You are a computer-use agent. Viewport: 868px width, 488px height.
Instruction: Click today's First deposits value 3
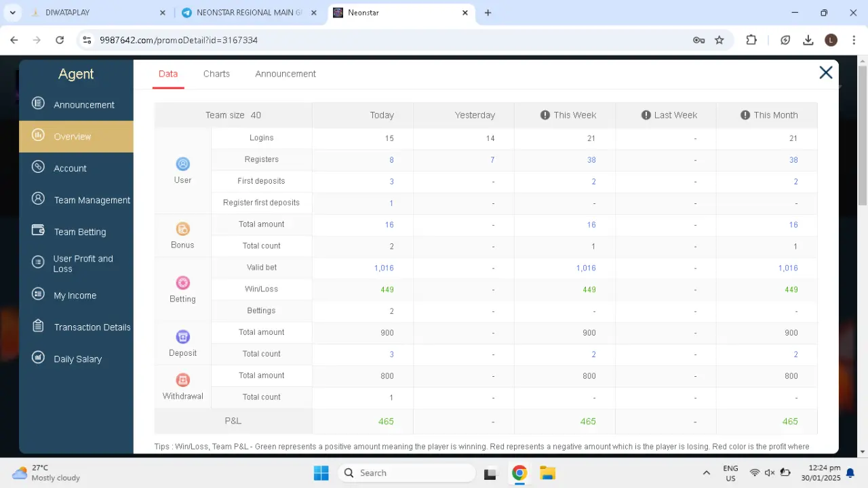click(391, 182)
